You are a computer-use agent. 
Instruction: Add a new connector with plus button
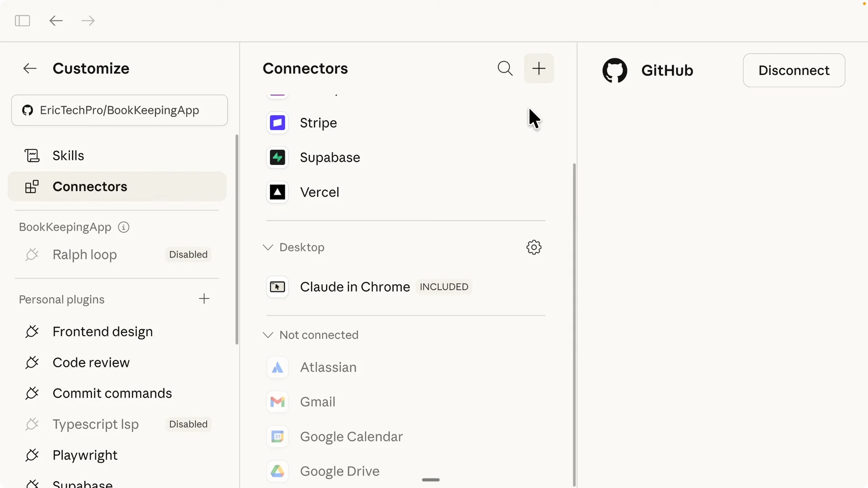coord(538,69)
